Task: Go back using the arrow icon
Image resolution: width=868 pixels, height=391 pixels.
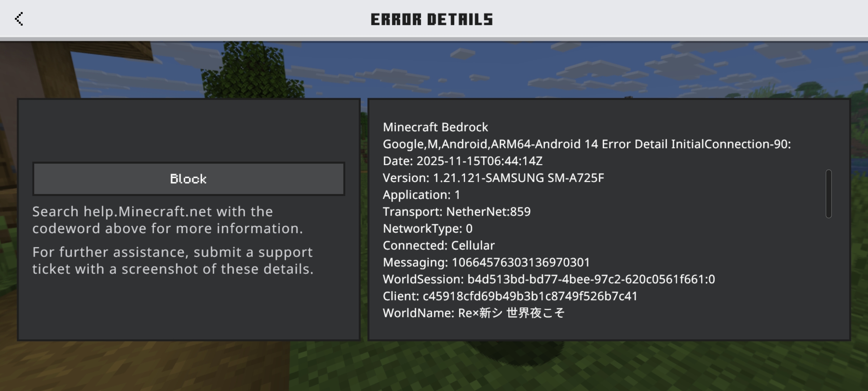Action: click(x=19, y=19)
